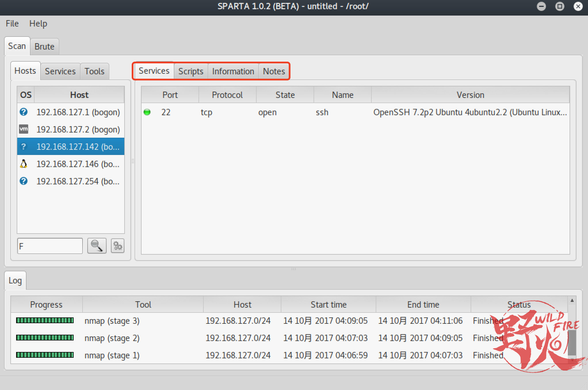Click the search magnifier filter button
Screen dimensions: 588x390
click(x=97, y=246)
